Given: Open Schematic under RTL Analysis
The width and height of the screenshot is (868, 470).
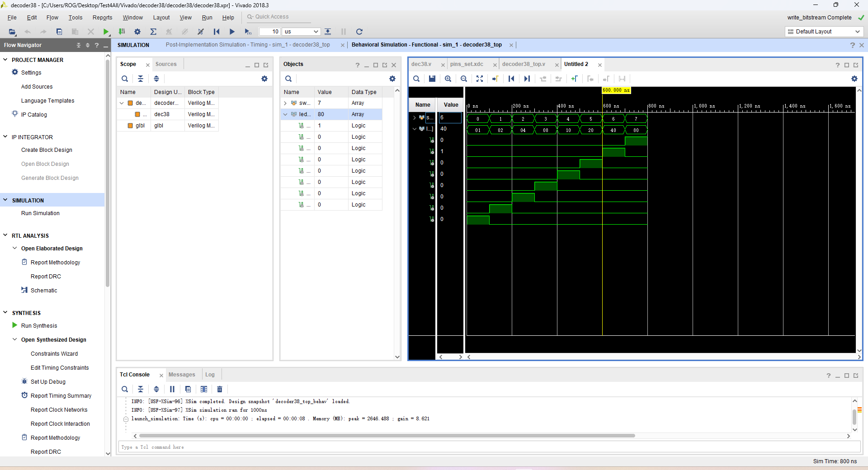Looking at the screenshot, I should pyautogui.click(x=44, y=291).
